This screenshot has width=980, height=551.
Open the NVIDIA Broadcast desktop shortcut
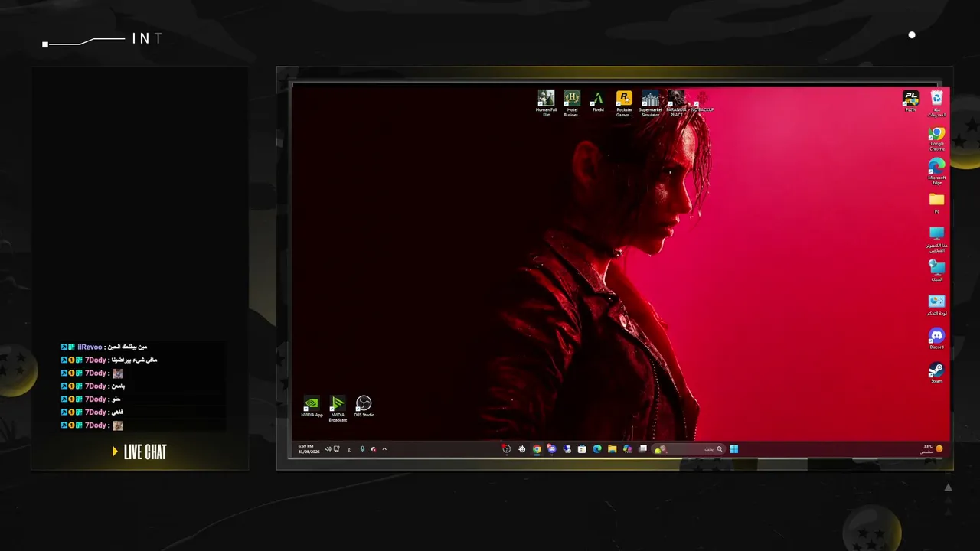338,409
